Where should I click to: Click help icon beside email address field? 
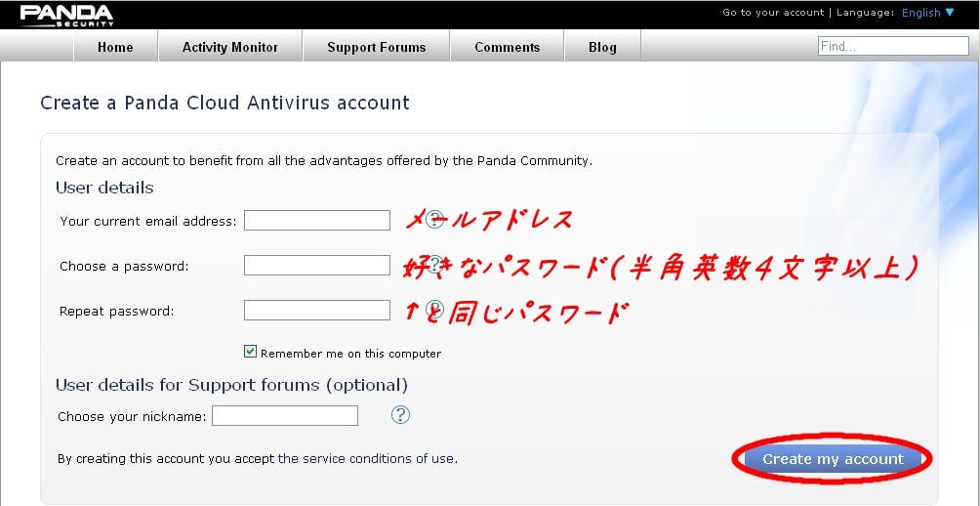[436, 221]
